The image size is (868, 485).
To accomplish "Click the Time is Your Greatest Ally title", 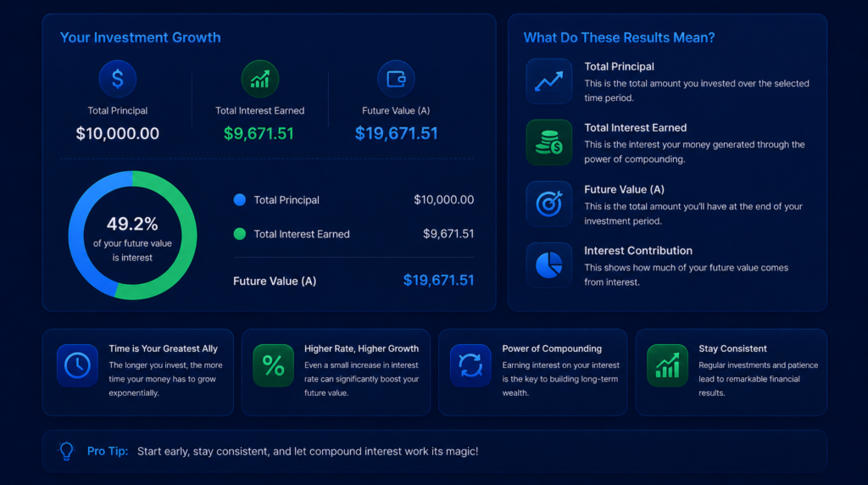I will click(x=164, y=348).
